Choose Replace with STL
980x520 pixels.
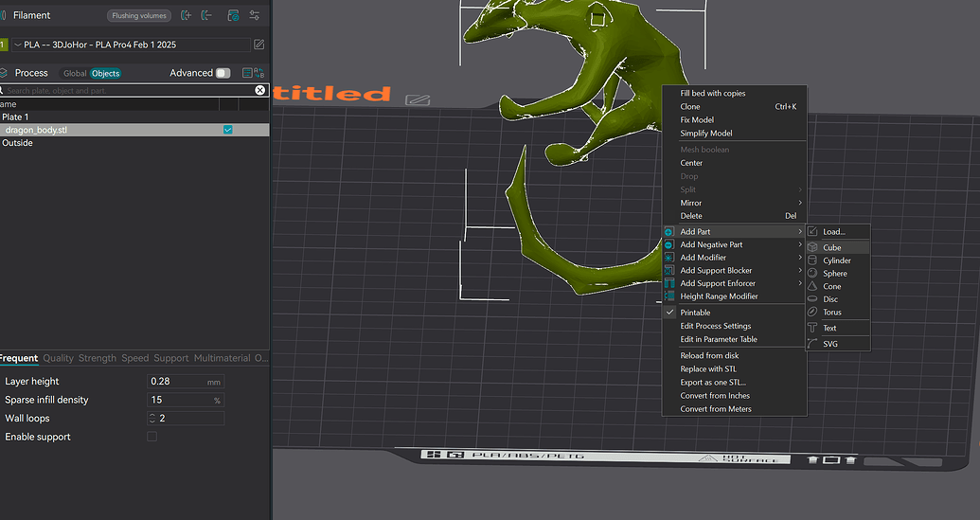click(708, 368)
